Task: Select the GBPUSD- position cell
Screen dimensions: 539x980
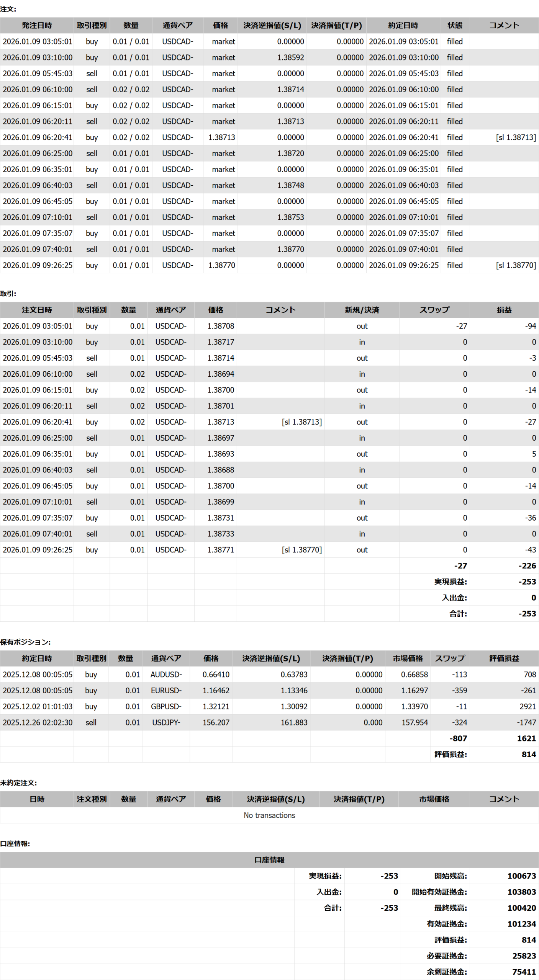Action: tap(166, 706)
